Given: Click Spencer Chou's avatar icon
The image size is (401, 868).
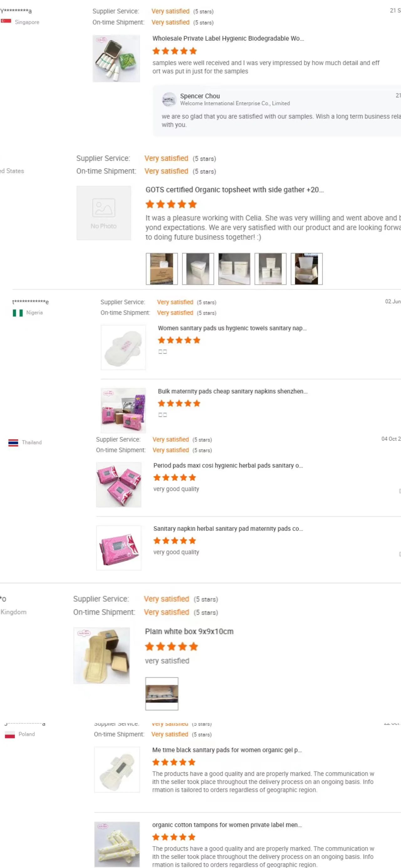Looking at the screenshot, I should 169,99.
